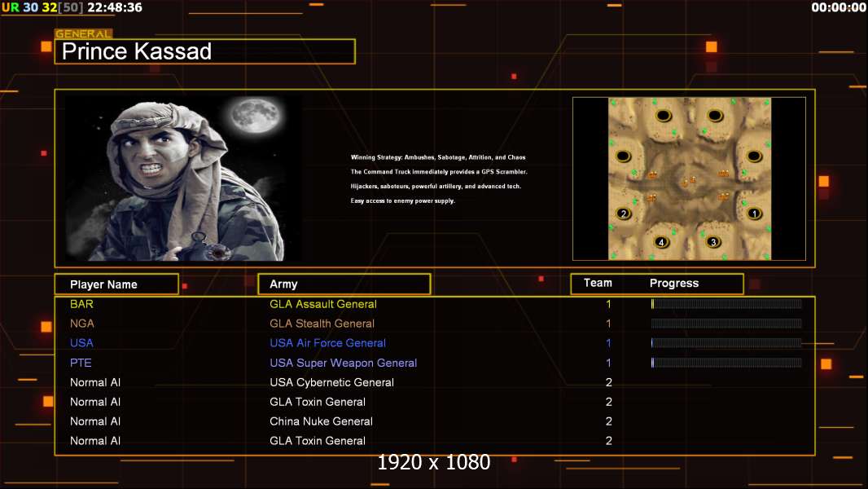The image size is (868, 489).
Task: Click USA Cybernetic General army entry
Action: [x=331, y=382]
